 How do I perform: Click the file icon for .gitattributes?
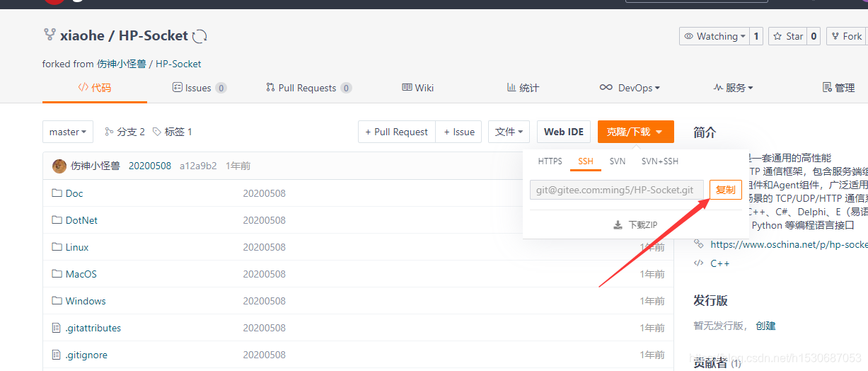pos(57,328)
